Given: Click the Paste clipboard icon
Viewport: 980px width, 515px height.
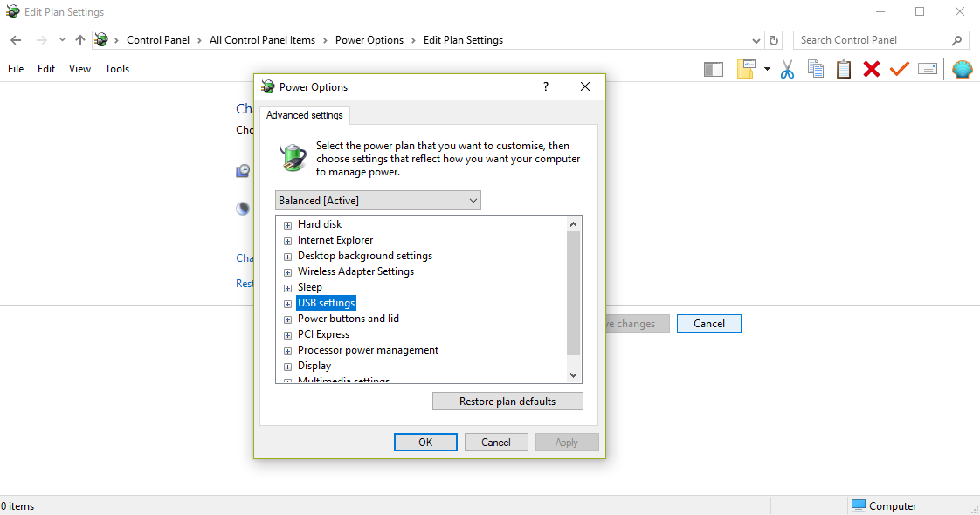Looking at the screenshot, I should [844, 69].
